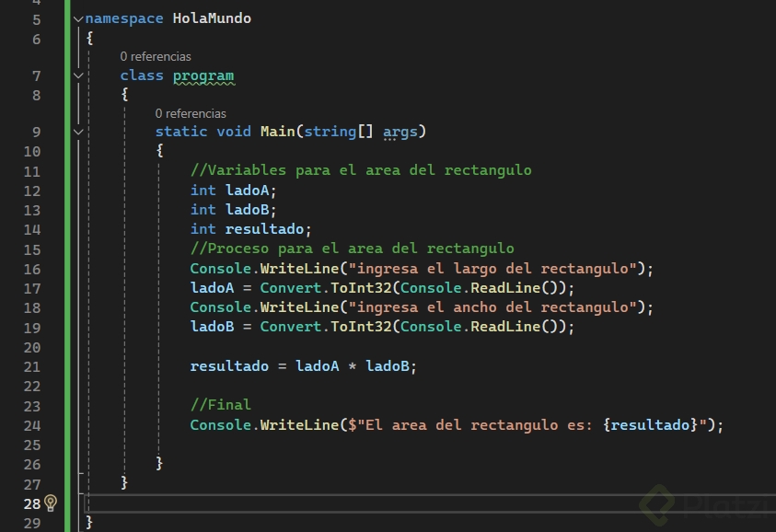Screen dimensions: 776x532
Task: Click the 'Main' method name
Action: [x=278, y=132]
